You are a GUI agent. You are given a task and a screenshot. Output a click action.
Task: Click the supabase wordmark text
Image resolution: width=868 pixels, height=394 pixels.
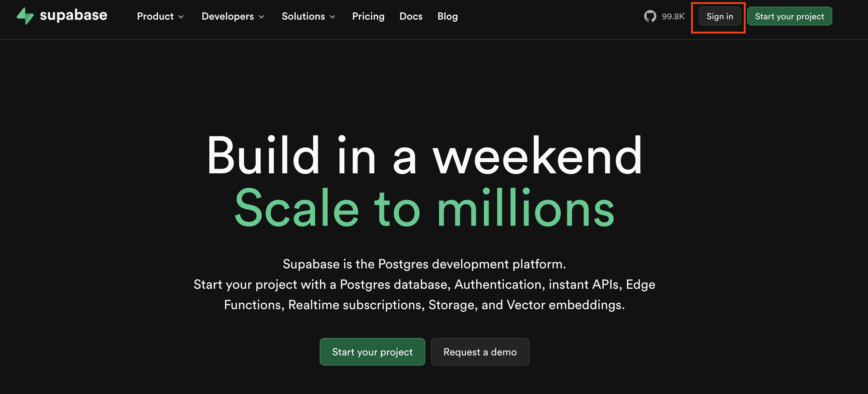point(74,15)
